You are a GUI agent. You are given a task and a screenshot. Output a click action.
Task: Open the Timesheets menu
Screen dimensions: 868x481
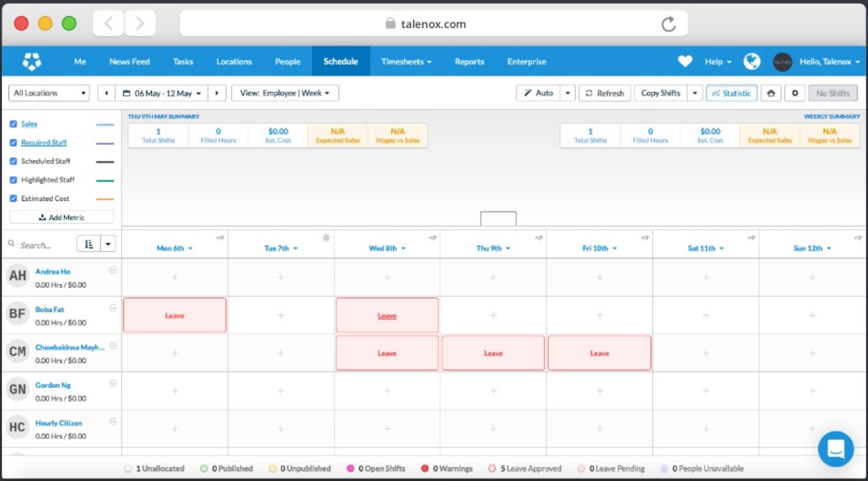tap(405, 62)
